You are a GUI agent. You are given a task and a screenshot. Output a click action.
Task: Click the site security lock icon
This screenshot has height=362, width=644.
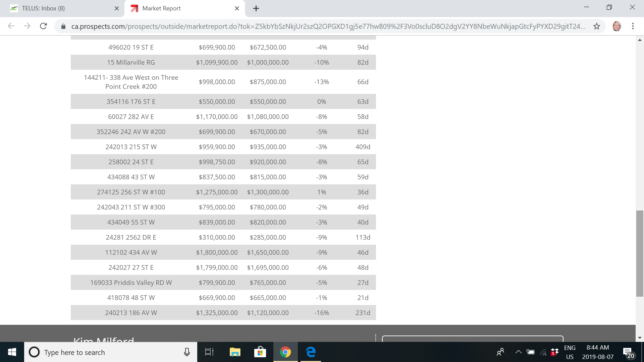point(63,26)
